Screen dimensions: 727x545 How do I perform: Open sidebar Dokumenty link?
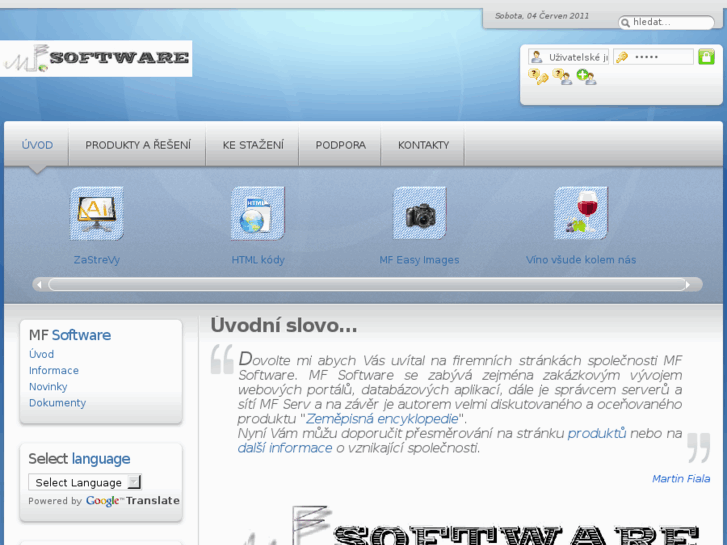[x=57, y=403]
